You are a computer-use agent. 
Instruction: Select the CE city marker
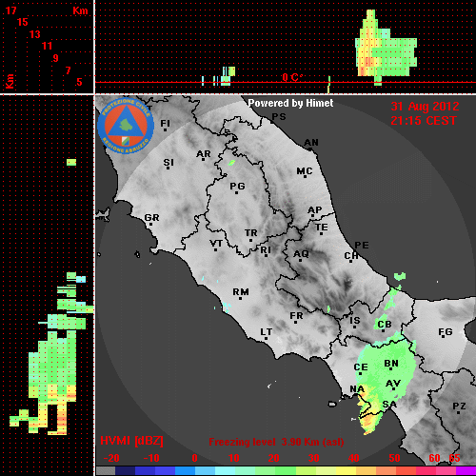point(360,373)
